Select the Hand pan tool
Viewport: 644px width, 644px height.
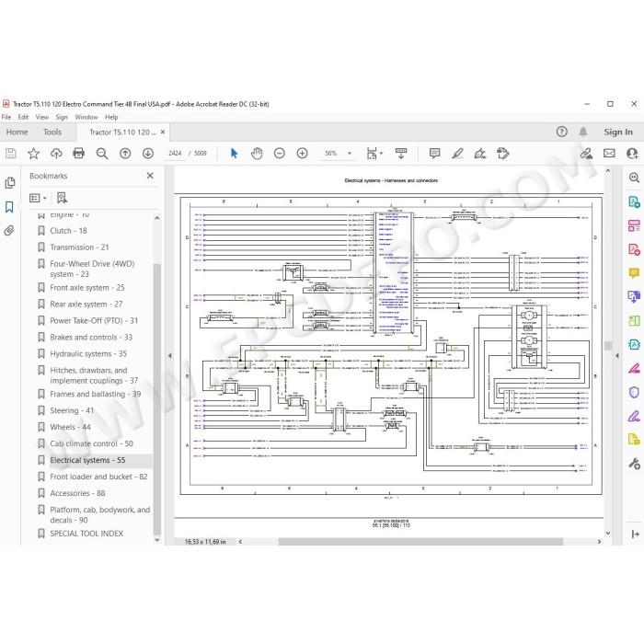coord(257,154)
